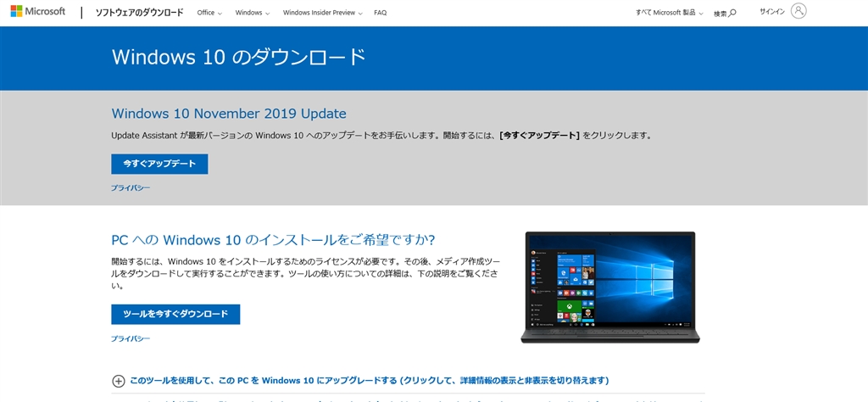Expand the このツールを使用して upgrade details section
Viewport: 868px width, 402px height.
coord(360,381)
